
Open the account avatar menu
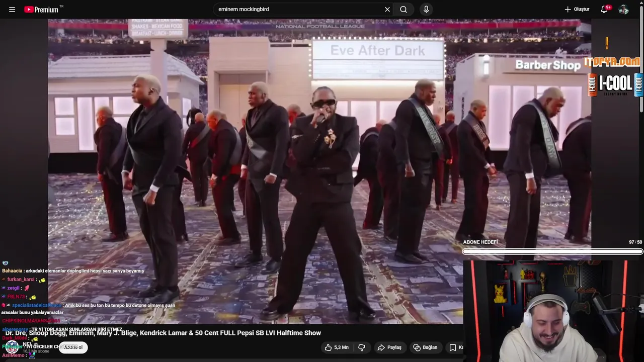[x=623, y=10]
